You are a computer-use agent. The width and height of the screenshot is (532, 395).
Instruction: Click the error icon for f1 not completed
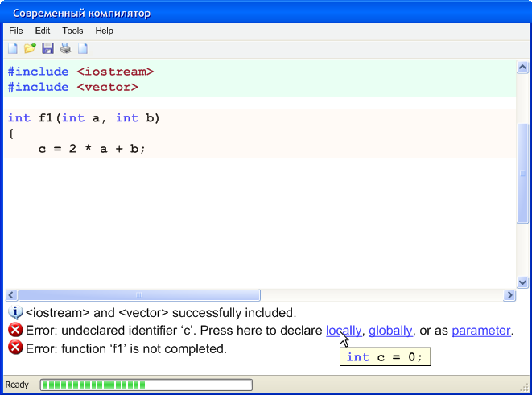click(x=15, y=348)
